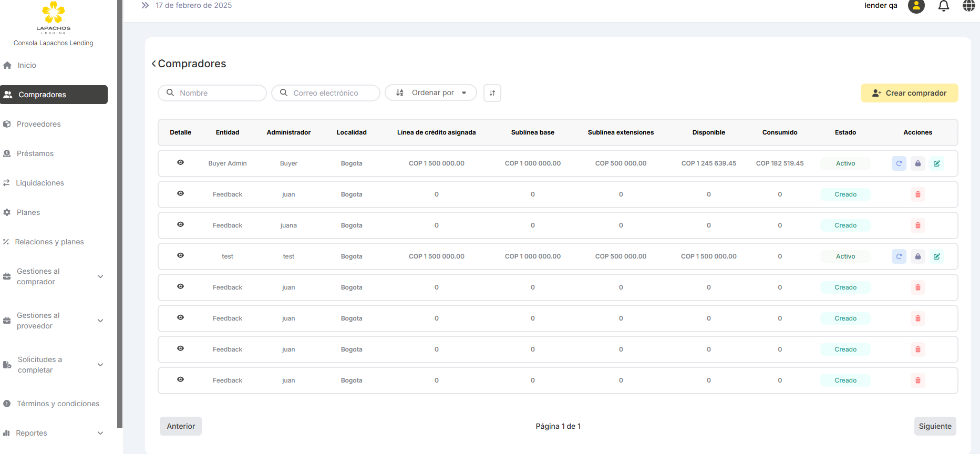980x454 pixels.
Task: Click the Siguiente pagination button
Action: 934,426
